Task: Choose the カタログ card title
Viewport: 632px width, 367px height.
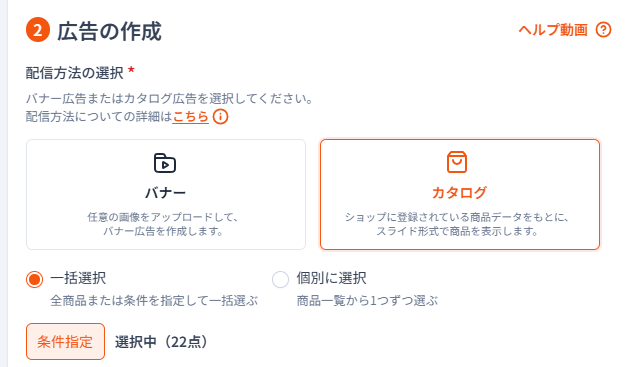Action: [459, 193]
